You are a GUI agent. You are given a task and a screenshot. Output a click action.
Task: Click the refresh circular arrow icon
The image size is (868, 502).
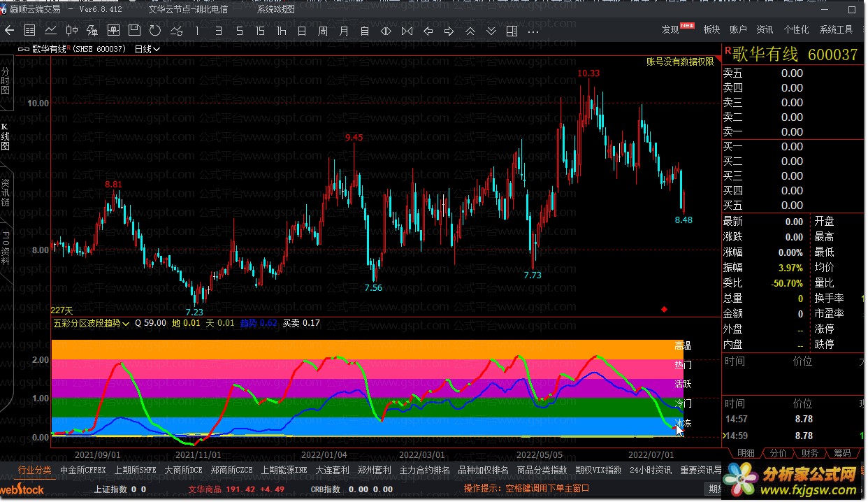[x=155, y=31]
